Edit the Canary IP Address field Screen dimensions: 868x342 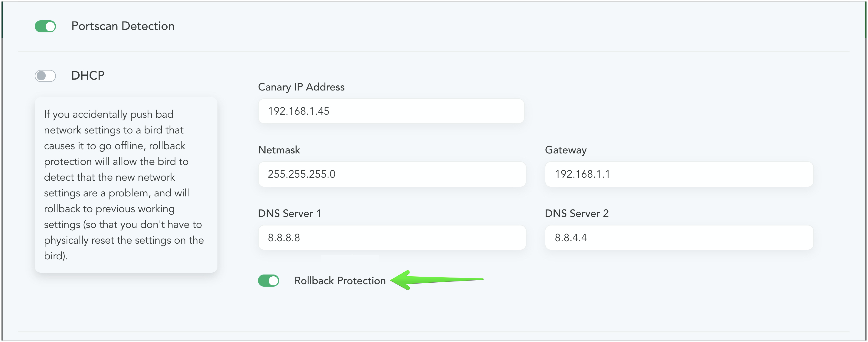(391, 111)
